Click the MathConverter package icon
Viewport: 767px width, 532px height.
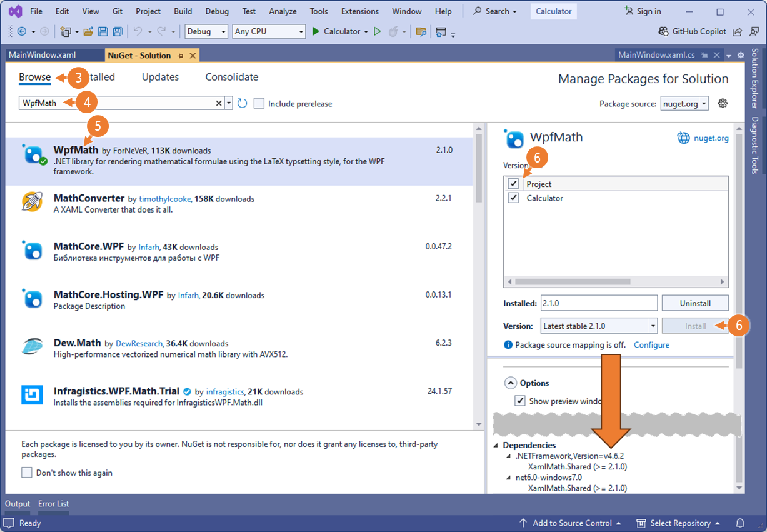32,201
